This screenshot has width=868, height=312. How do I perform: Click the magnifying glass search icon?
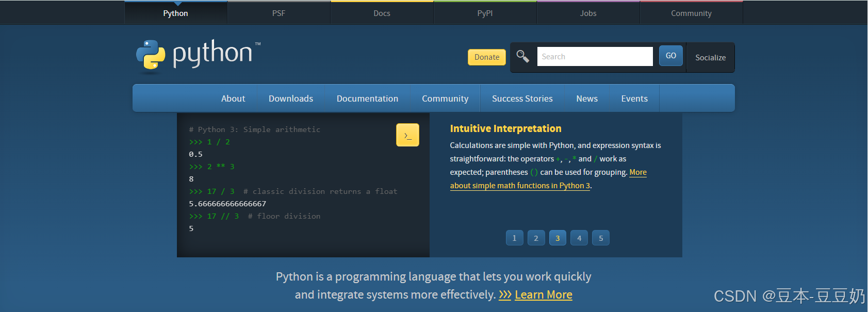[522, 56]
